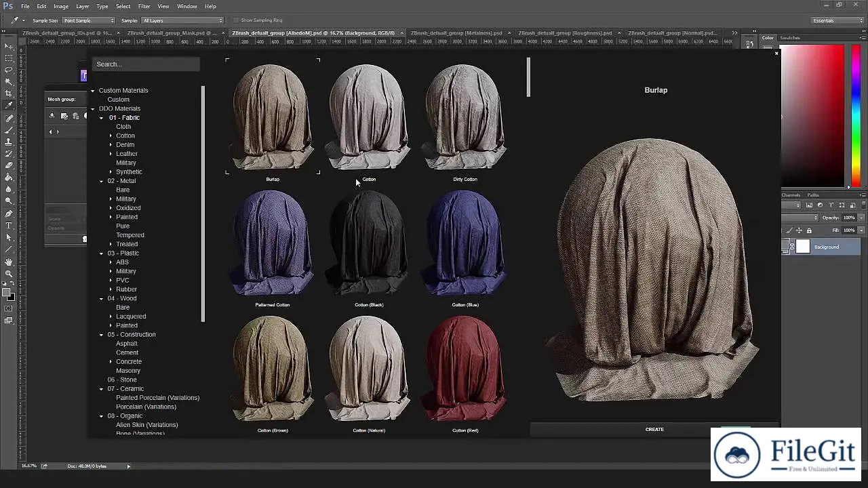Select Rubber under 03 - Plastic
The width and height of the screenshot is (868, 488).
click(126, 289)
